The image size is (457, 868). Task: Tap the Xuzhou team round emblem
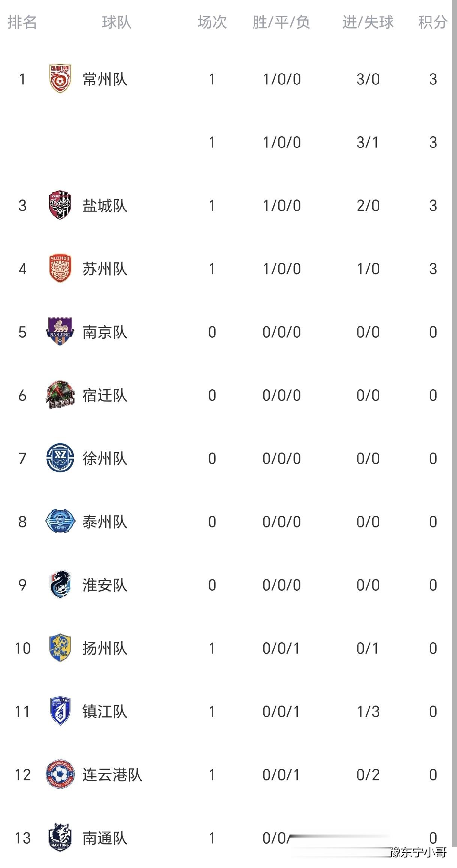coord(60,458)
